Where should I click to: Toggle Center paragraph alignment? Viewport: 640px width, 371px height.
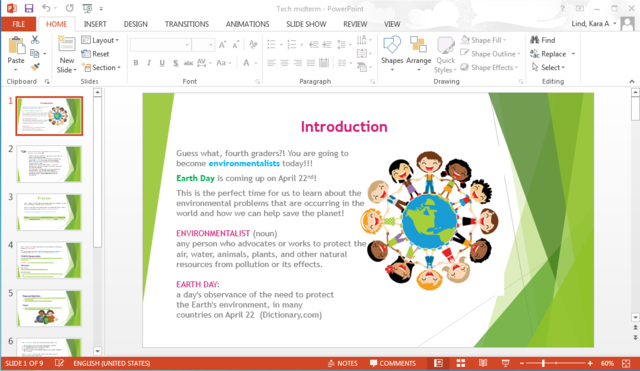pyautogui.click(x=284, y=63)
